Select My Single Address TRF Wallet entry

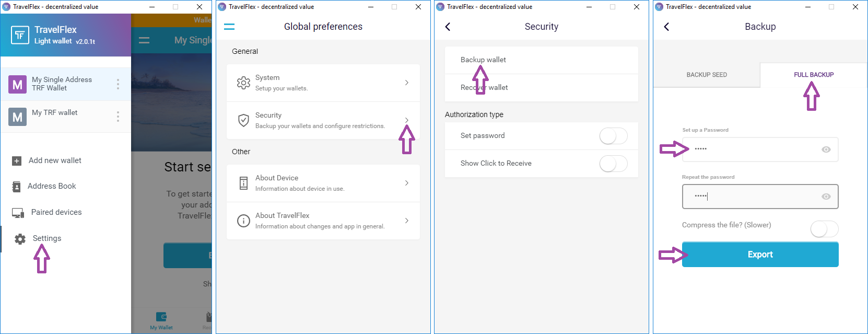pyautogui.click(x=66, y=84)
